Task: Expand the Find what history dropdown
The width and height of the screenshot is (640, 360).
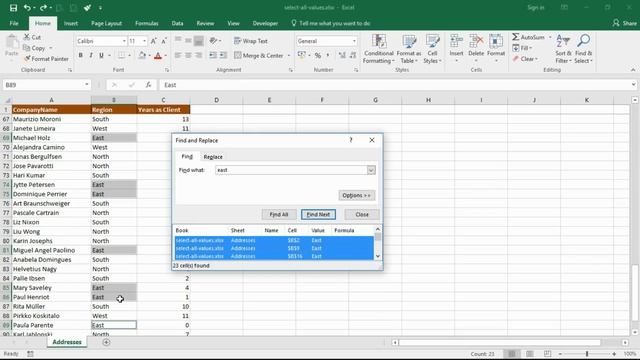Action: pos(371,170)
